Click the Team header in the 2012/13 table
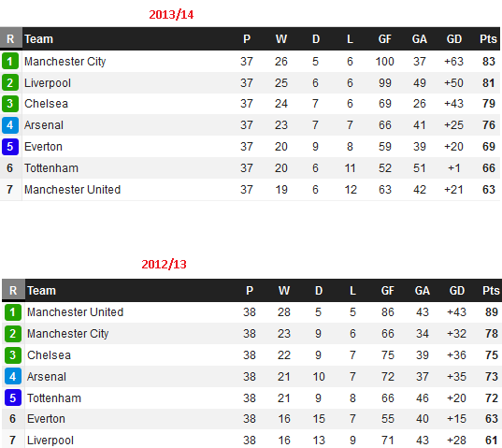This screenshot has height=448, width=502. click(42, 291)
